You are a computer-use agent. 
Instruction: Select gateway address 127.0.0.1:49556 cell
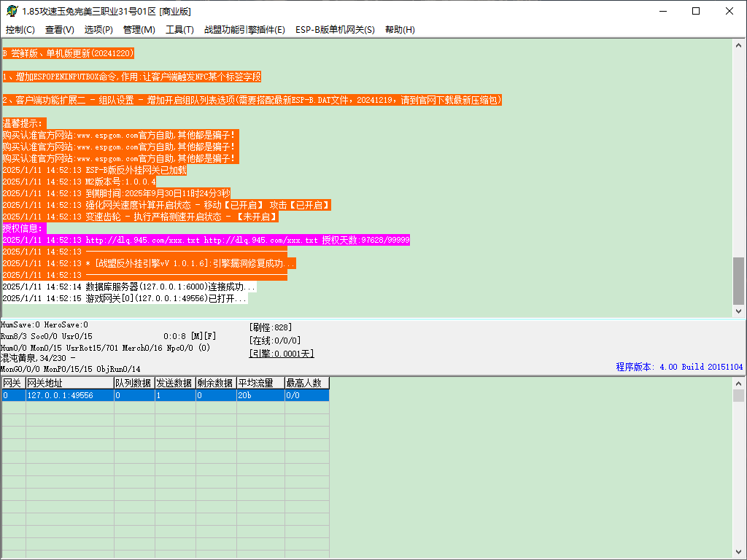pyautogui.click(x=69, y=395)
